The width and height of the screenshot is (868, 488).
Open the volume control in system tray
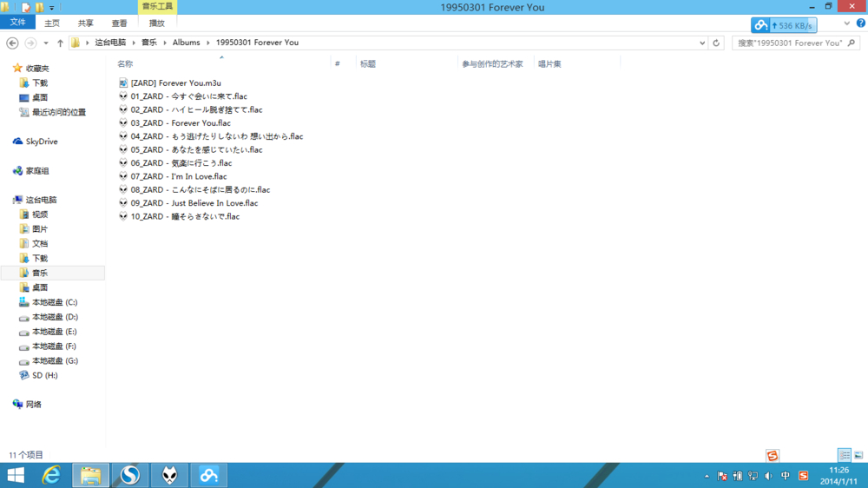point(768,476)
